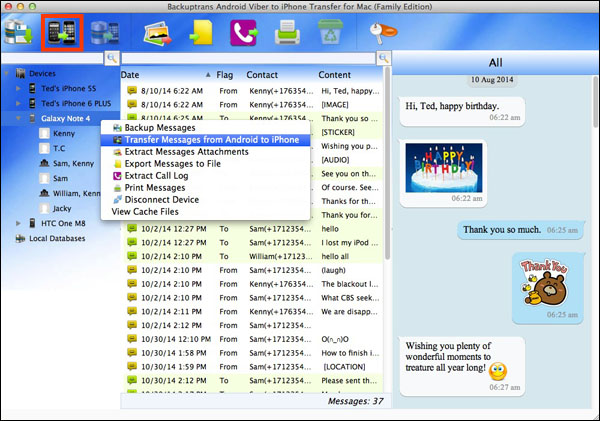Click the Android to iPhone transfer toolbar icon

point(62,33)
